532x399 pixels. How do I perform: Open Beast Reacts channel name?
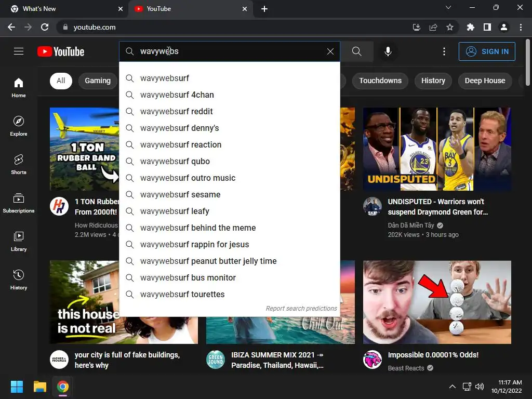(406, 368)
